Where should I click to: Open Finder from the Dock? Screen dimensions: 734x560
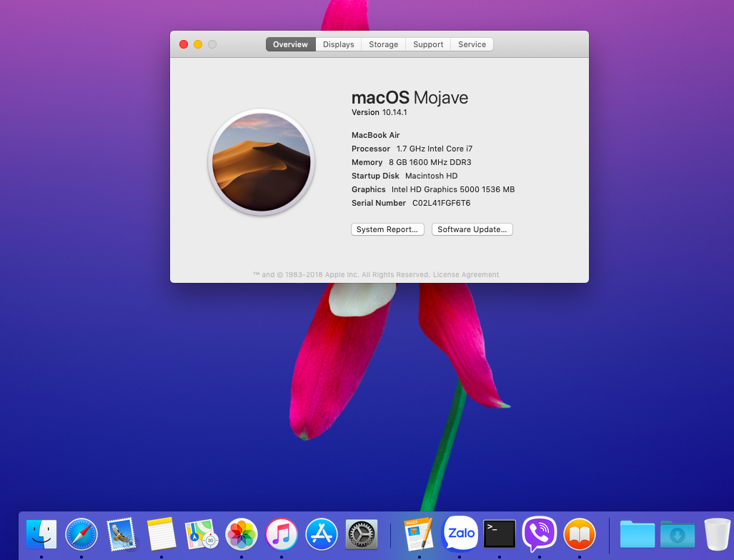click(41, 534)
